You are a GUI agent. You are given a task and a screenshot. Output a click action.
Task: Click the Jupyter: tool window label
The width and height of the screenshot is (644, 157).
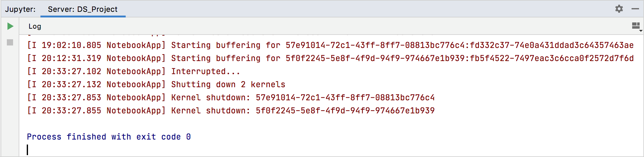[x=20, y=9]
